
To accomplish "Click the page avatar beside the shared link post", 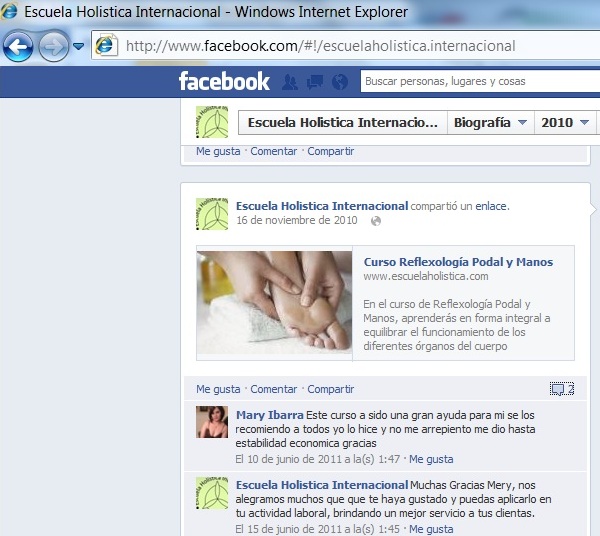I will click(x=212, y=214).
